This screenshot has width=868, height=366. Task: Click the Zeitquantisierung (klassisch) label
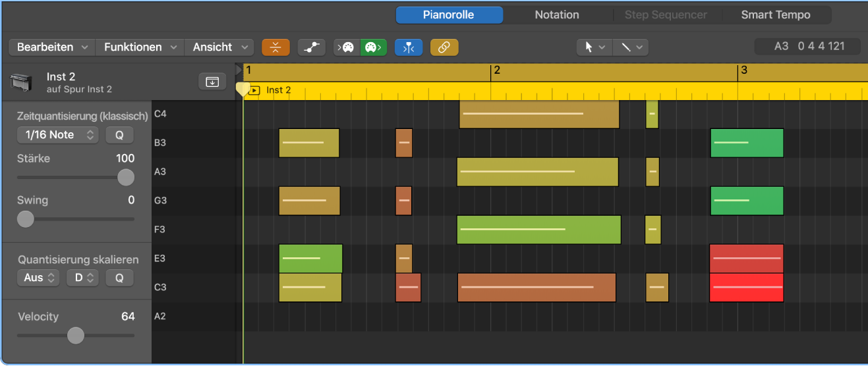(82, 117)
